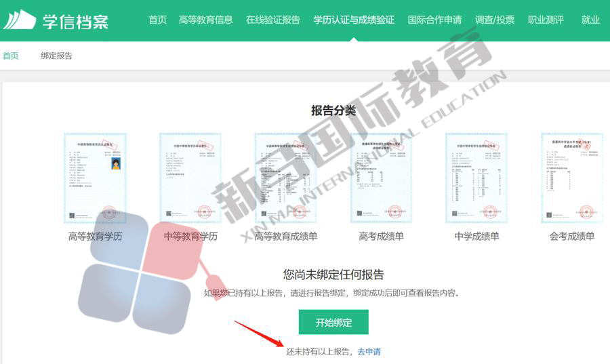
Task: Select the 会考成绩单 report thumbnail
Action: (571, 178)
